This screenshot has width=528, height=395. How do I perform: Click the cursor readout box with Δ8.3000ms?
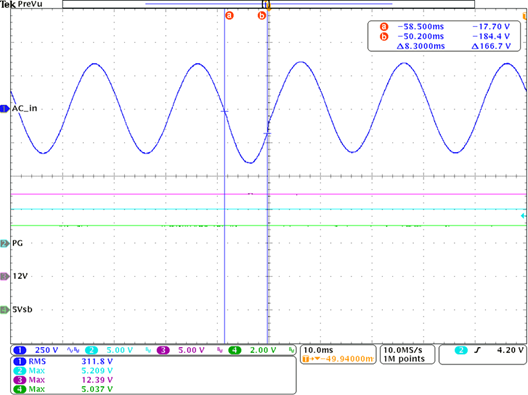[444, 36]
